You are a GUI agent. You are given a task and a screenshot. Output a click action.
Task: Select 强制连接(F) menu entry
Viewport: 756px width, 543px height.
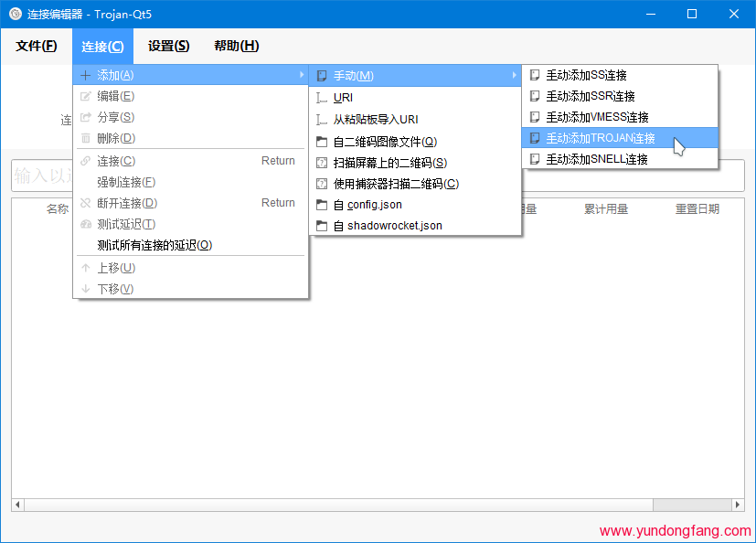coord(190,182)
